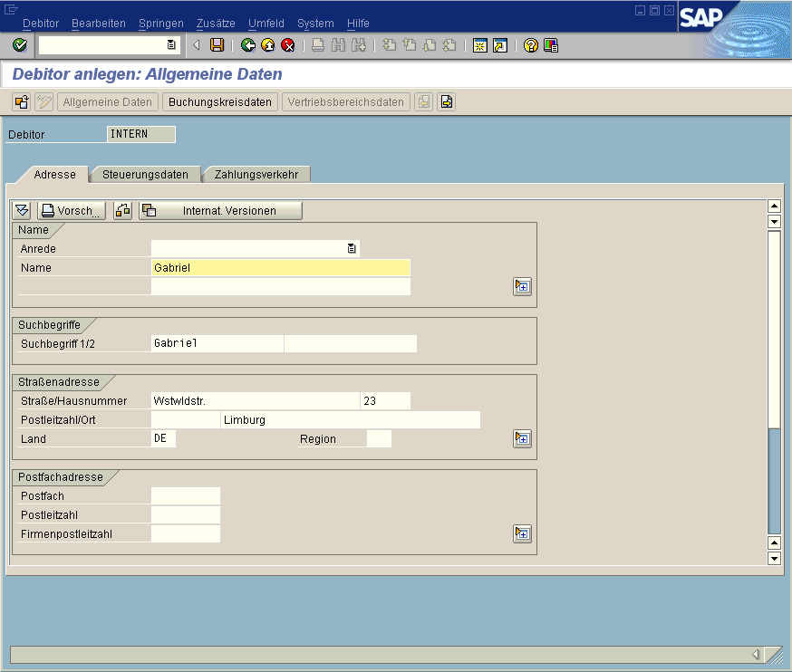
Task: Collapse the command field with left arrow
Action: point(197,45)
